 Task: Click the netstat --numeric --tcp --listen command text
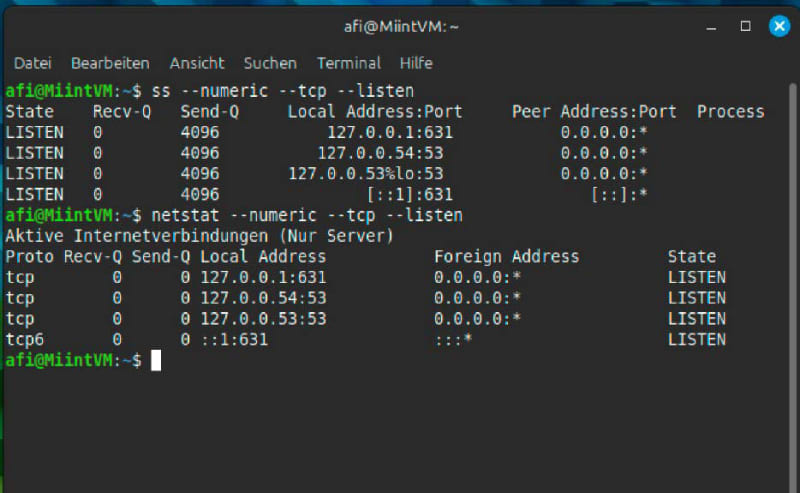pyautogui.click(x=307, y=215)
